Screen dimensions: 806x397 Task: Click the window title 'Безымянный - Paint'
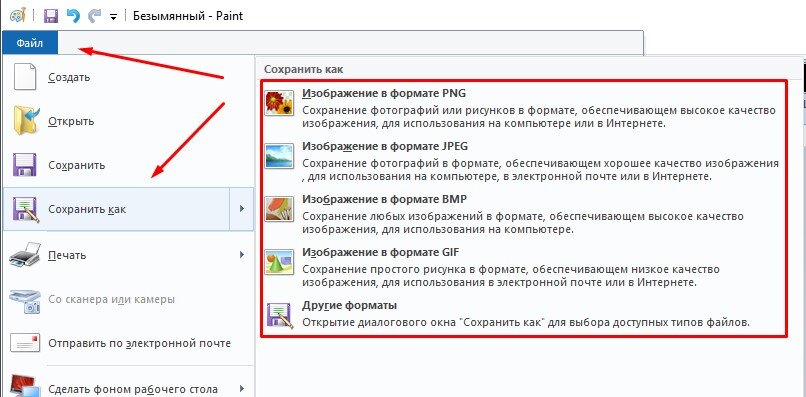pyautogui.click(x=188, y=16)
